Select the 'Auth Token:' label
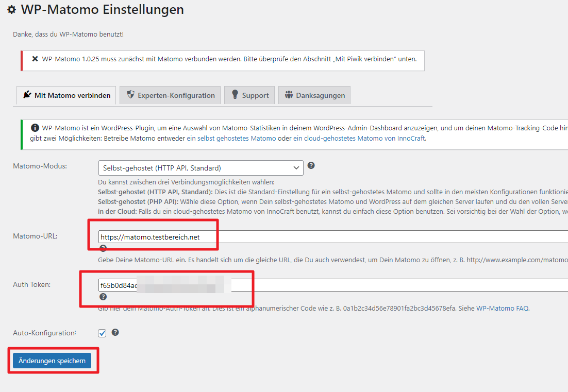 pos(32,284)
